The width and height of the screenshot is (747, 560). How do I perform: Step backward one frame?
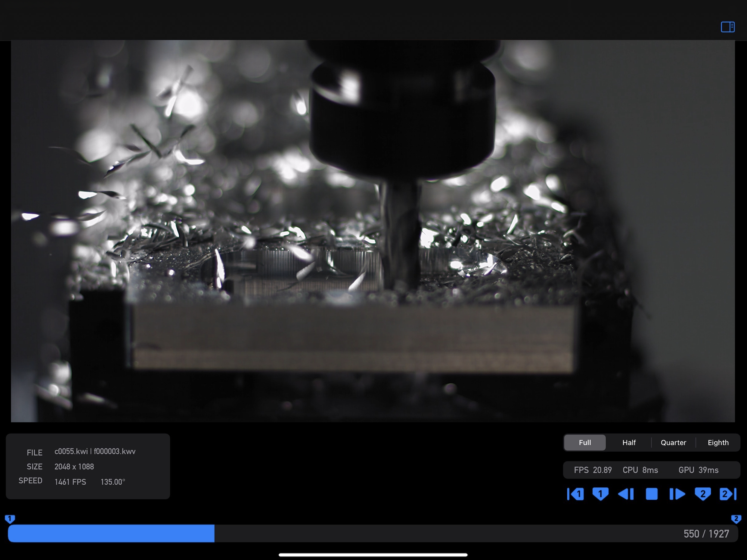[x=626, y=494]
